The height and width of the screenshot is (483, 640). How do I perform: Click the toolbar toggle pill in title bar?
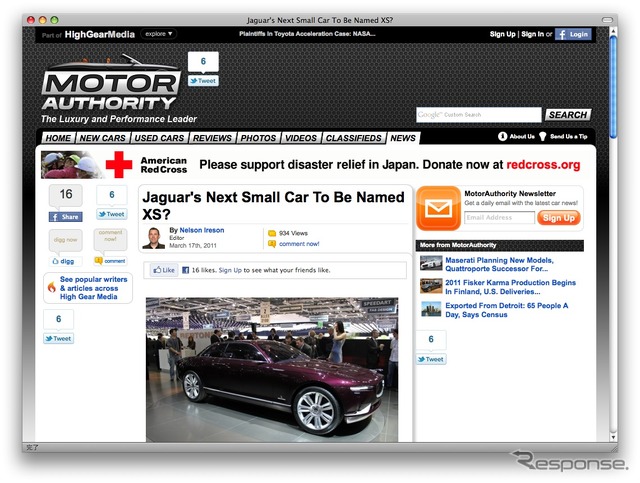click(x=607, y=20)
